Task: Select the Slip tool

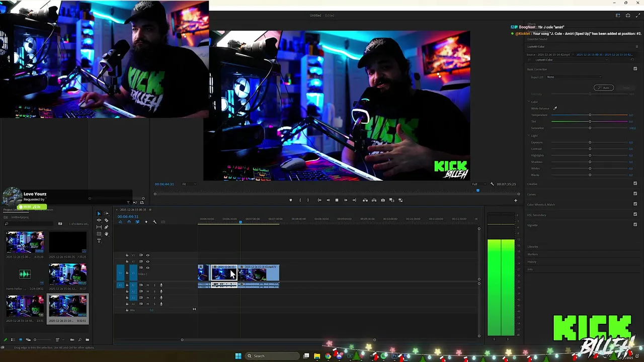Action: coord(99,227)
